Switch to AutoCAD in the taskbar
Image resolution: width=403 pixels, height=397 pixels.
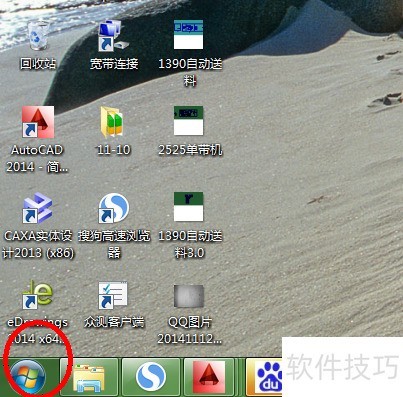tap(209, 377)
